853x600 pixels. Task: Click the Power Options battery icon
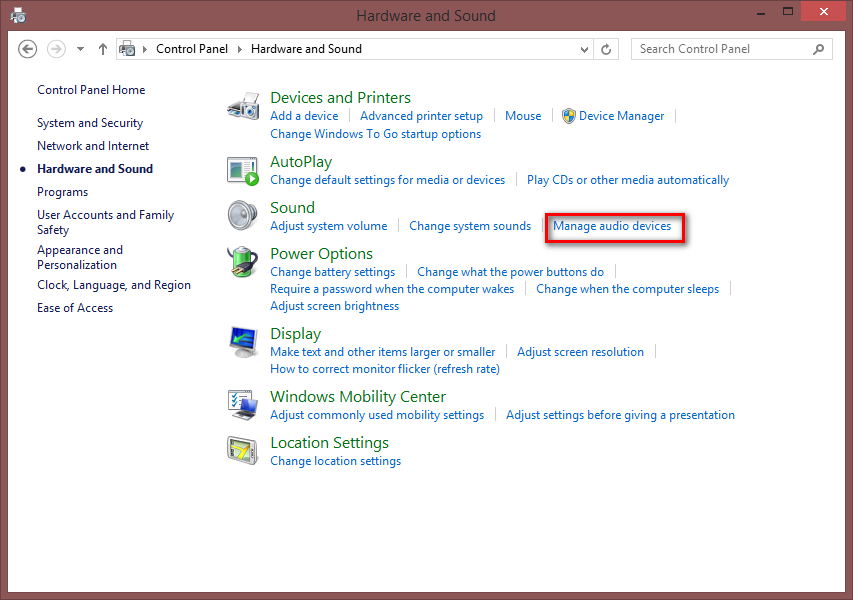243,261
